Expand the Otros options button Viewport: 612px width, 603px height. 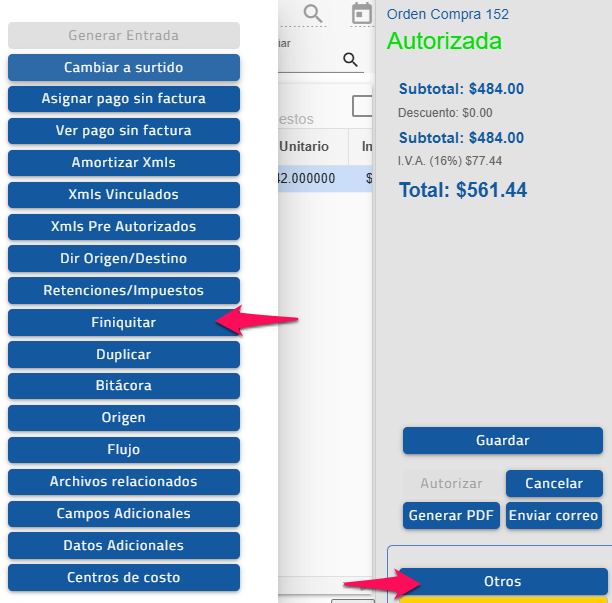point(502,581)
